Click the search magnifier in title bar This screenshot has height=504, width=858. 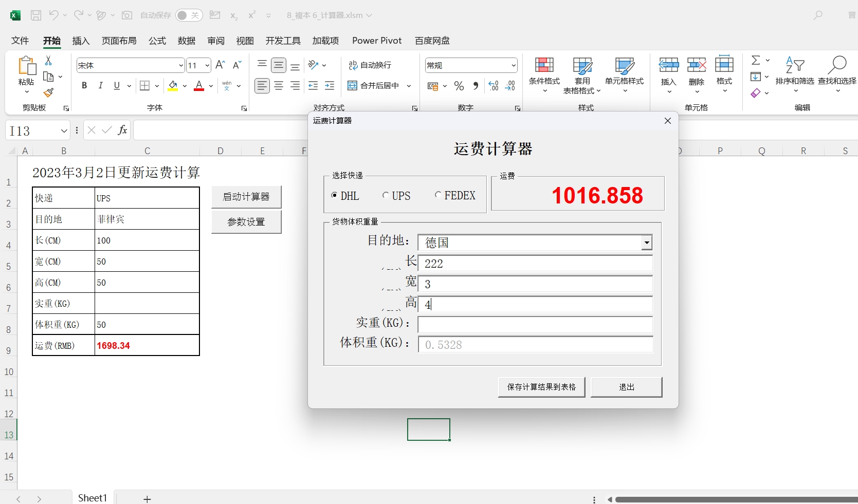pos(818,15)
